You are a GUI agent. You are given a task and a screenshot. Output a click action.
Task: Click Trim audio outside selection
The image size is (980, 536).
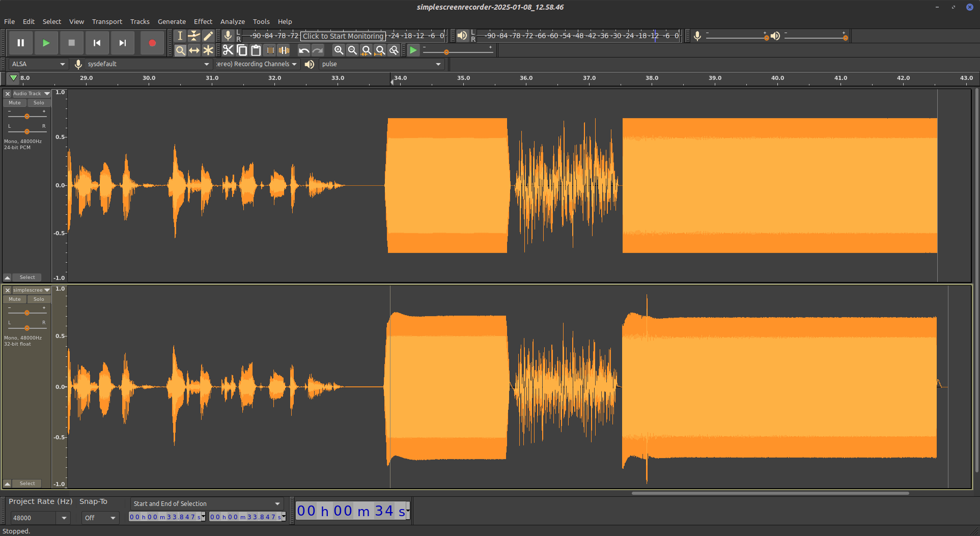270,50
